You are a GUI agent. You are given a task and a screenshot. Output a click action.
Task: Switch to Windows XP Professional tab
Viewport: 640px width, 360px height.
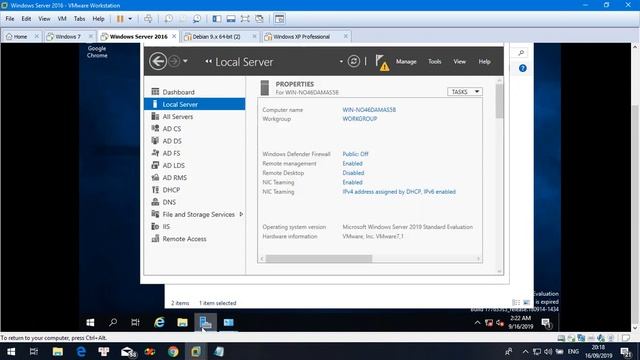coord(301,37)
